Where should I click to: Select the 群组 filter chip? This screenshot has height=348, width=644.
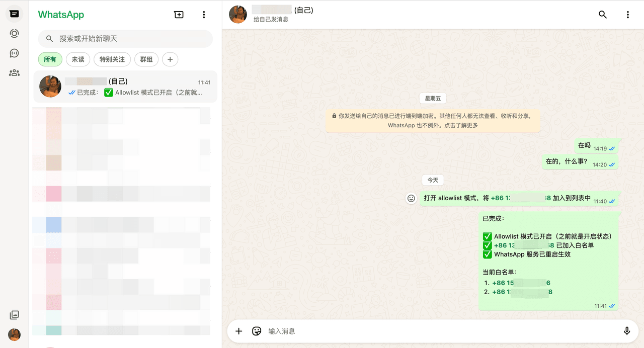point(146,59)
